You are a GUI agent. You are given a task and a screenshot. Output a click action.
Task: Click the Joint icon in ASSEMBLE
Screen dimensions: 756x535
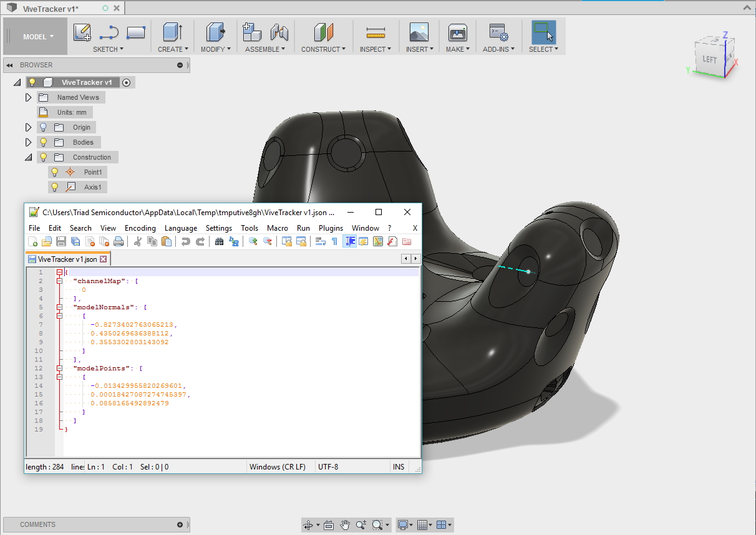coord(279,32)
